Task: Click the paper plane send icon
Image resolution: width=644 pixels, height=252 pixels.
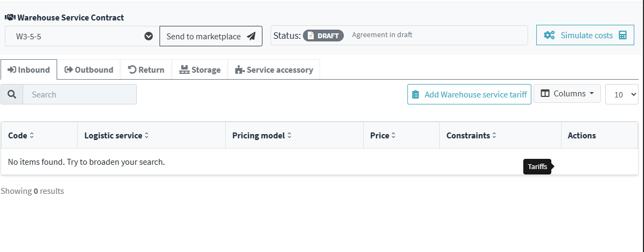Action: (x=251, y=37)
